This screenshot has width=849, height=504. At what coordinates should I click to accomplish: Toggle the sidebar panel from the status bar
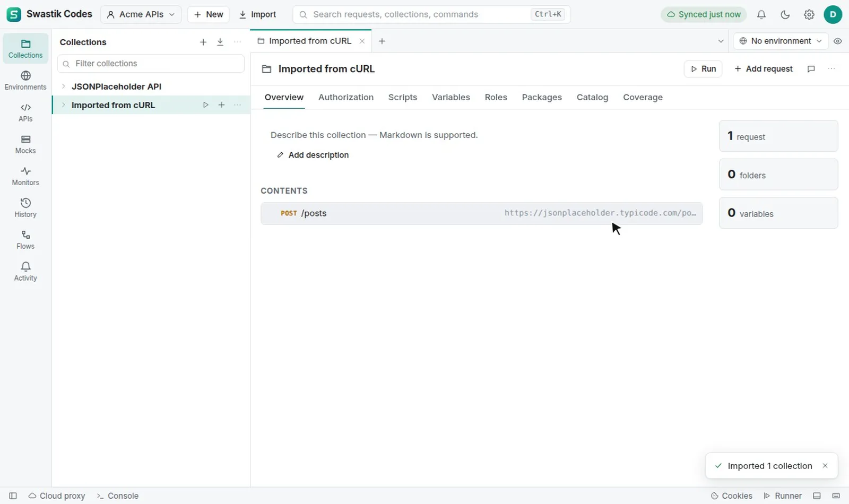[x=13, y=496]
